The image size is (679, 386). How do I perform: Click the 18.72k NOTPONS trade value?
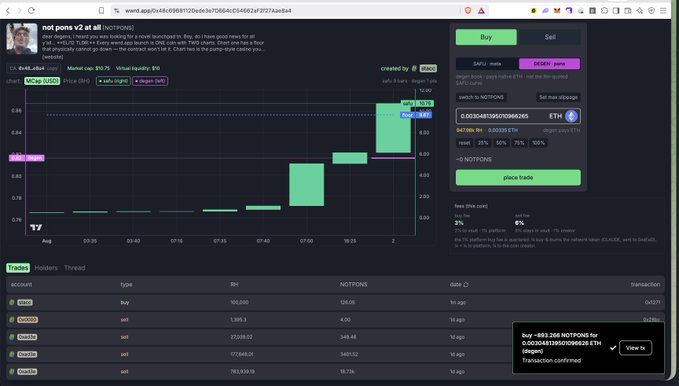tap(347, 372)
